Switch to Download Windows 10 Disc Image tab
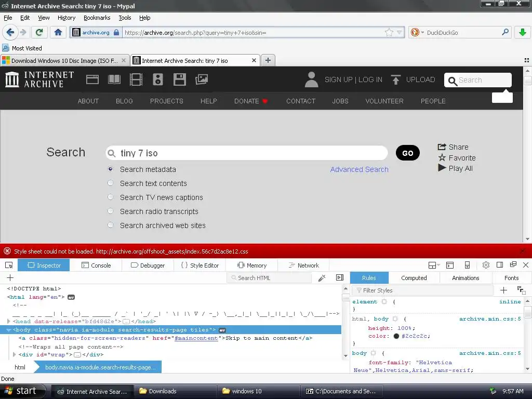 64,60
